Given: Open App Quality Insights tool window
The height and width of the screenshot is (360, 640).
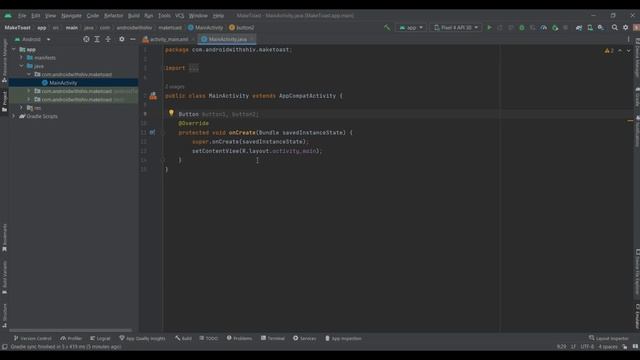Looking at the screenshot, I should 142,338.
